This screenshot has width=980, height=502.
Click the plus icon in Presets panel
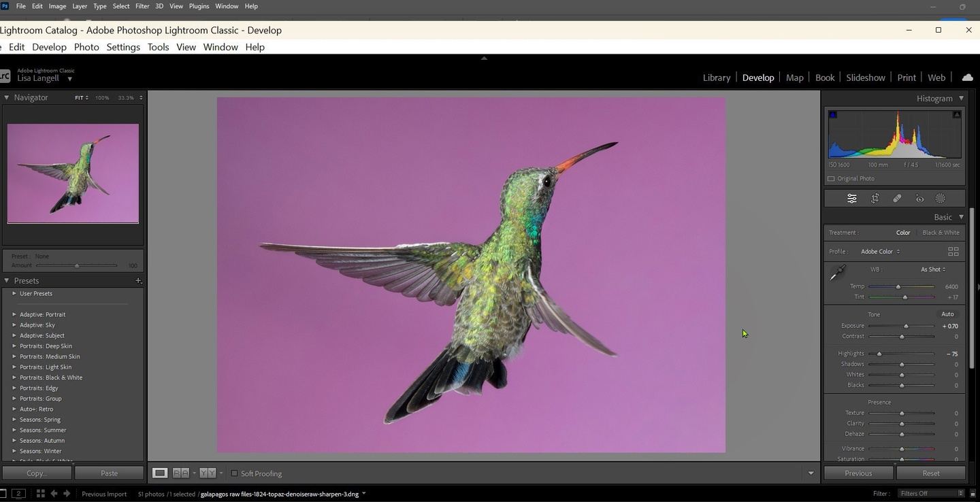click(x=138, y=281)
